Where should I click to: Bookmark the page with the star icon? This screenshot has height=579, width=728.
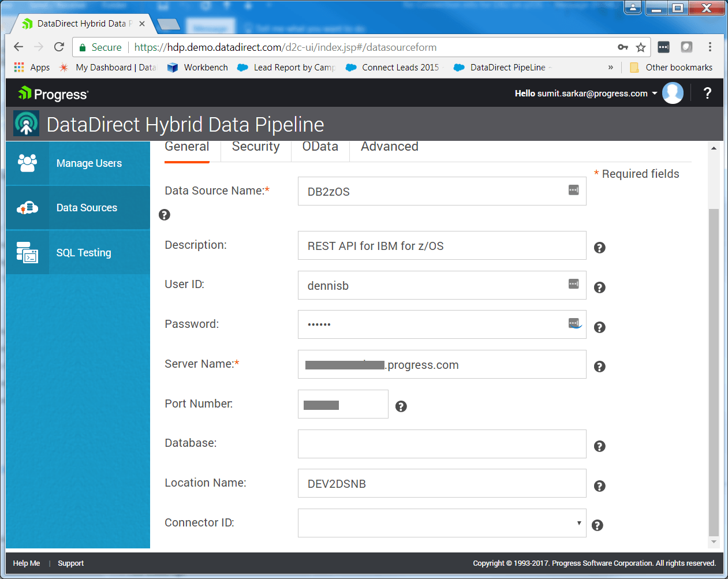(641, 47)
